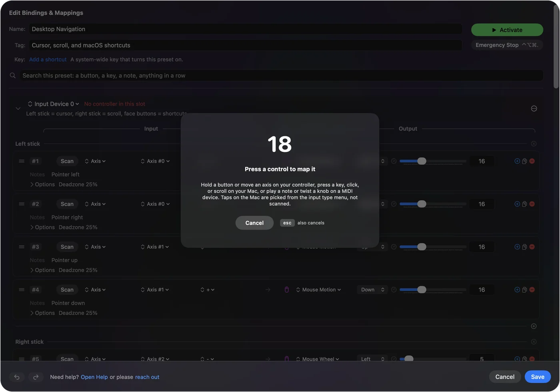The image size is (560, 392).
Task: Click the undo arrow icon
Action: pyautogui.click(x=17, y=377)
